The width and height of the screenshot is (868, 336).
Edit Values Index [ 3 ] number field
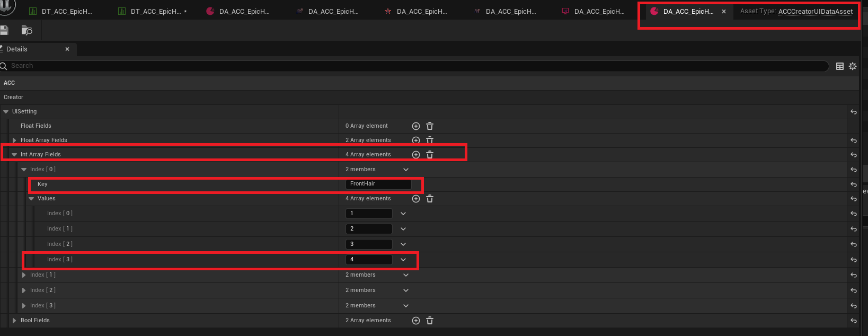(369, 260)
